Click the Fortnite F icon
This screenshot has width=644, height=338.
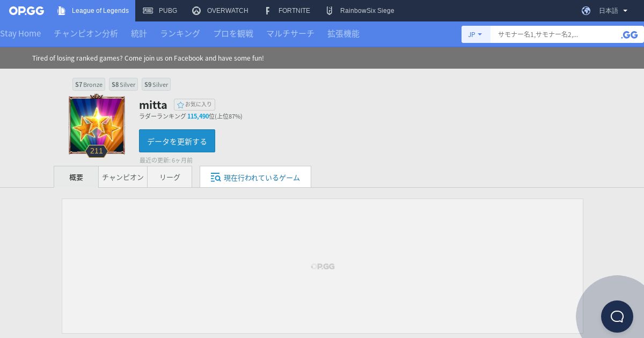pos(268,11)
